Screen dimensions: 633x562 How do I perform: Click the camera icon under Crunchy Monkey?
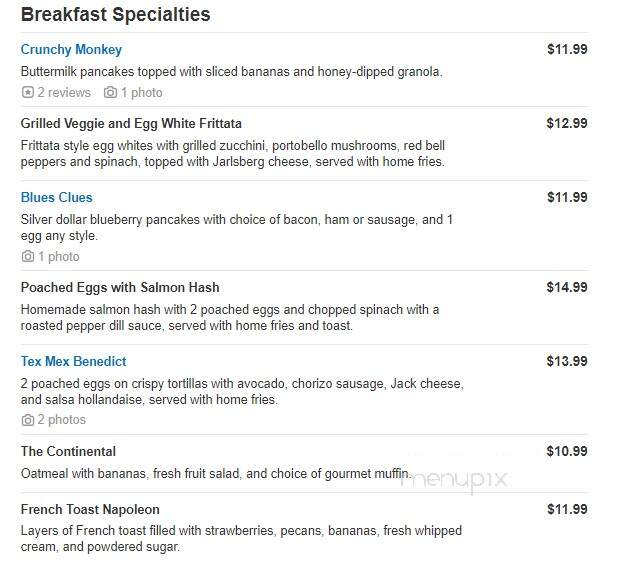pyautogui.click(x=110, y=92)
